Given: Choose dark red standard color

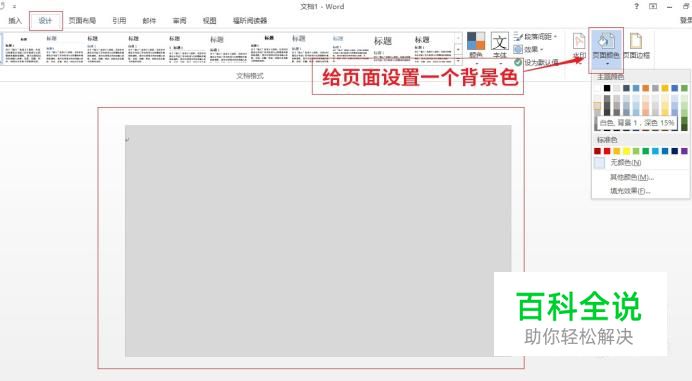Looking at the screenshot, I should point(598,151).
